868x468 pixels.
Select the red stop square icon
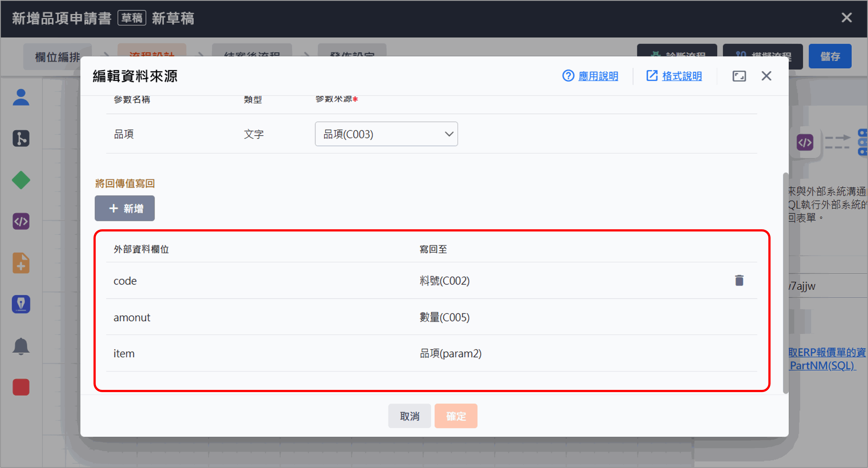21,387
